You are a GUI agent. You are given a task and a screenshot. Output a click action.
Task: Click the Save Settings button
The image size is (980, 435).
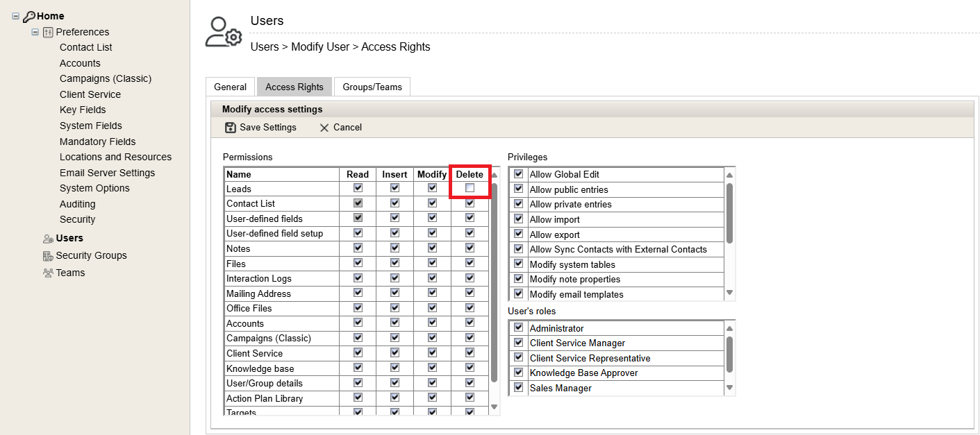click(x=267, y=128)
